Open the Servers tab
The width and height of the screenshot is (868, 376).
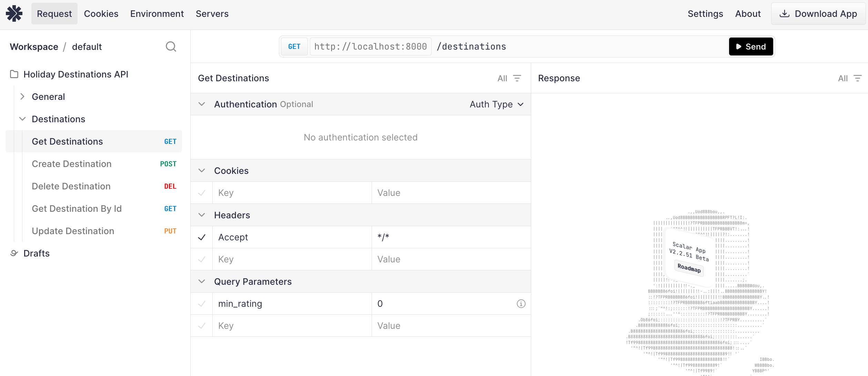[212, 13]
